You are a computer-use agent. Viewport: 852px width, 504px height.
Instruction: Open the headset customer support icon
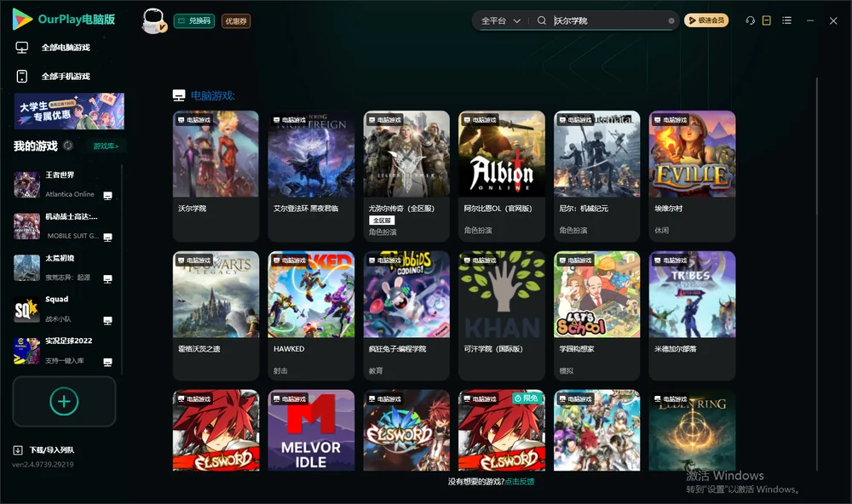tap(750, 20)
